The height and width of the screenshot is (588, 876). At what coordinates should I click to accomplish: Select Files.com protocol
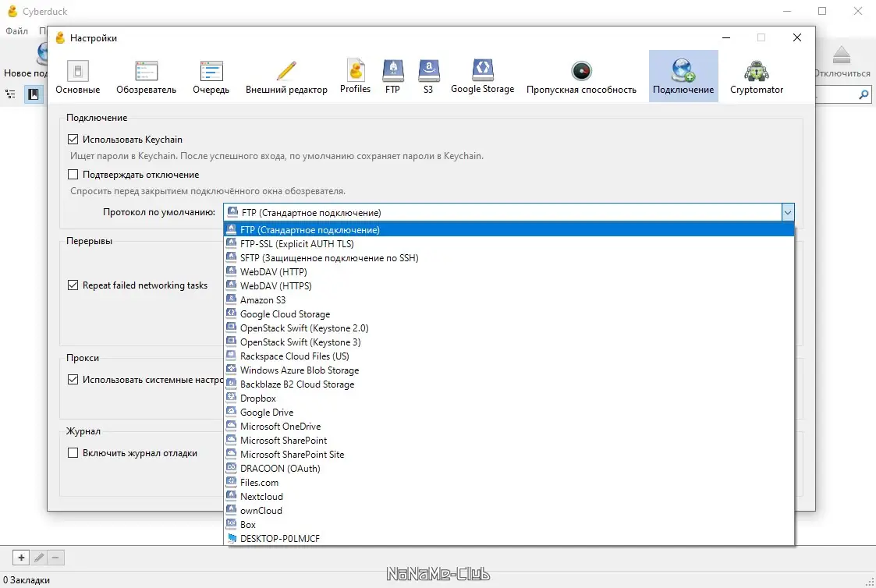click(x=509, y=483)
